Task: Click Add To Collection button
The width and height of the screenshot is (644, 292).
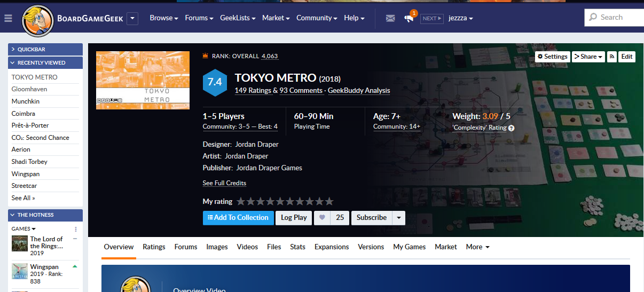Action: point(238,218)
